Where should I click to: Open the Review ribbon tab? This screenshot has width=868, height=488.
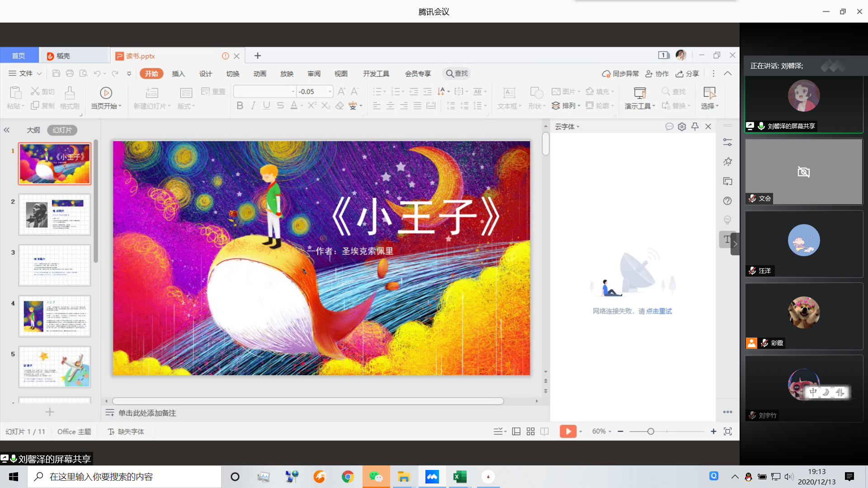click(314, 74)
